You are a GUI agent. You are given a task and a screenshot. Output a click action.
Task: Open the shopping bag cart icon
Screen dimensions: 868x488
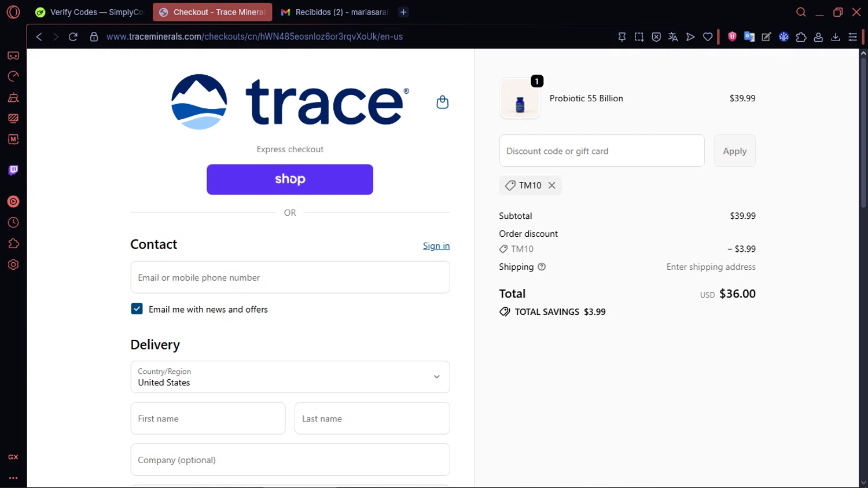pyautogui.click(x=443, y=102)
